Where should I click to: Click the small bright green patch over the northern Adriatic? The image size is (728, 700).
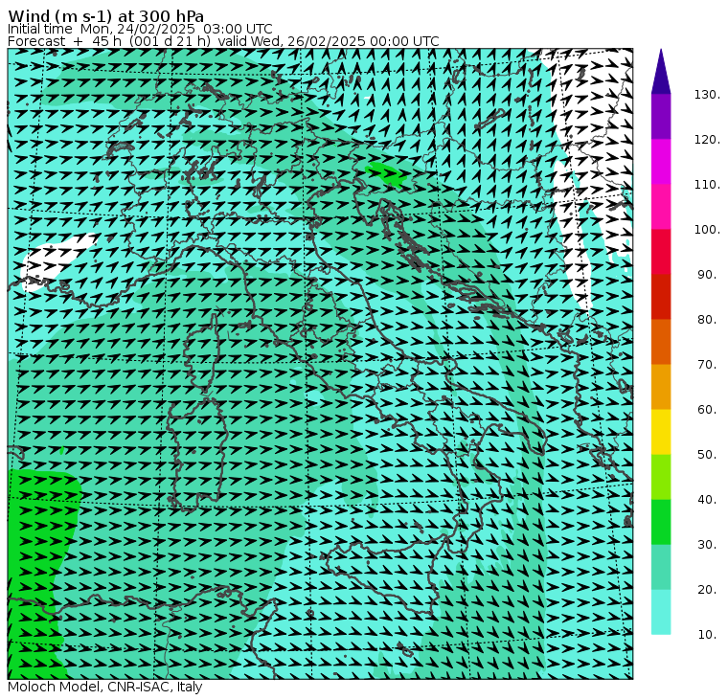point(385,173)
